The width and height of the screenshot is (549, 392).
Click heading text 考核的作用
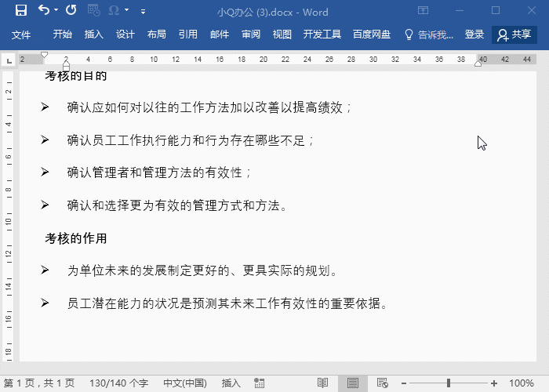pos(75,238)
